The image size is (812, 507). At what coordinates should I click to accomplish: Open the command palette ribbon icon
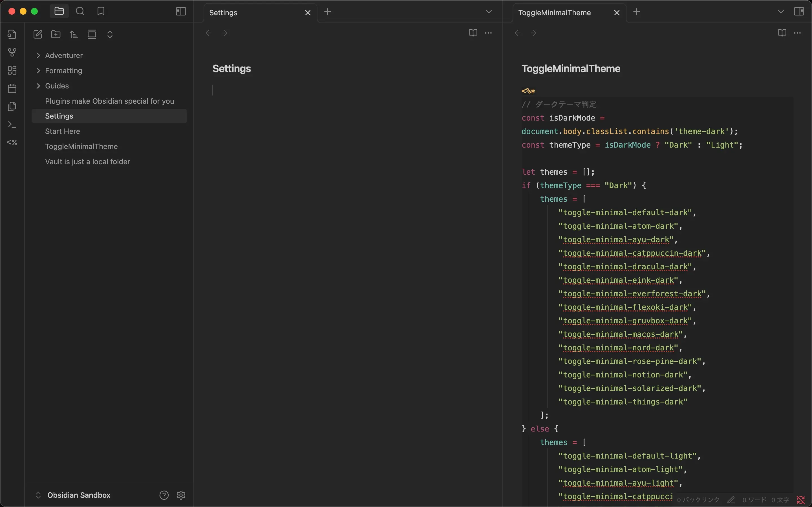coord(12,125)
